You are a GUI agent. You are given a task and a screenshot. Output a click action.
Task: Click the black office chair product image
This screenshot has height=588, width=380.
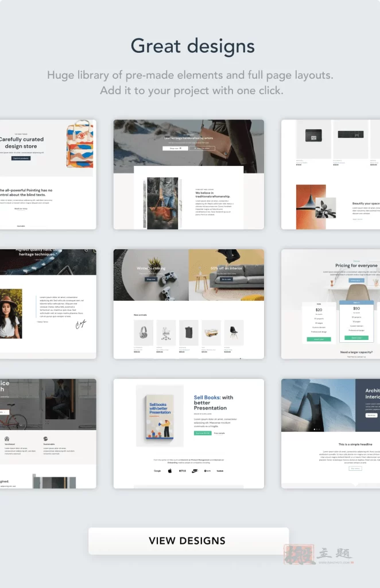coord(234,333)
